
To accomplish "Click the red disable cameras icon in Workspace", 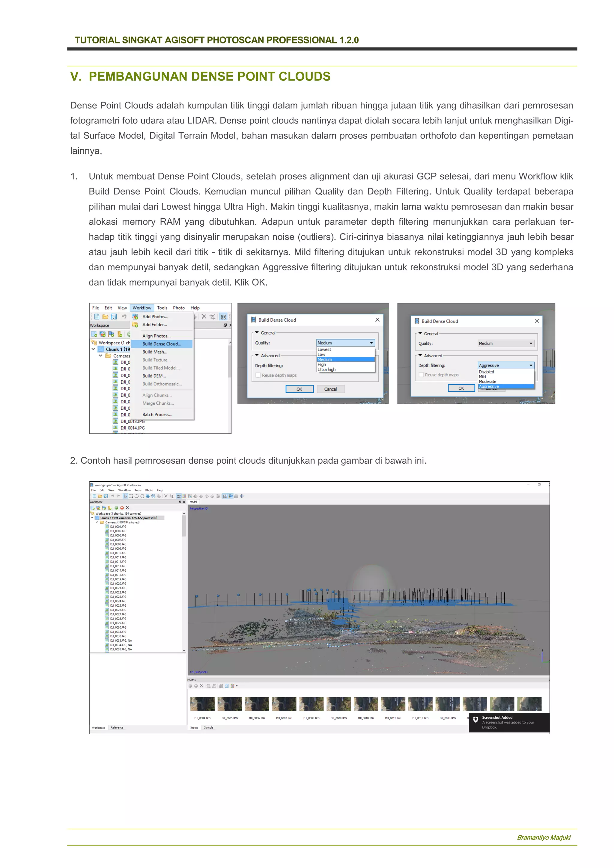I will tap(122, 508).
